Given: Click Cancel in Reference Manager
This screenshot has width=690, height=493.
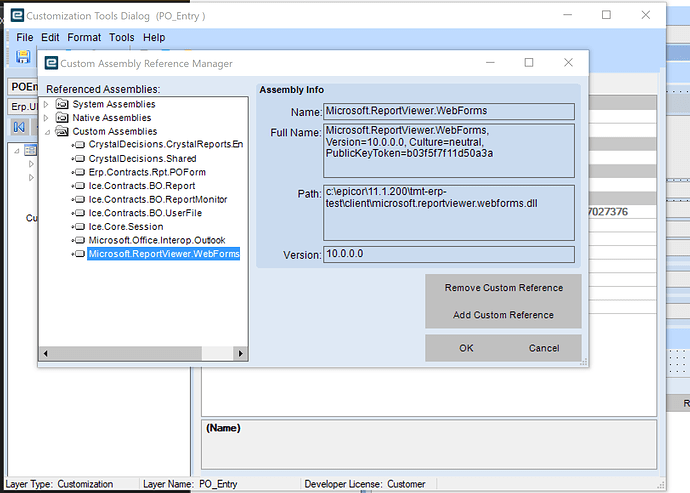Looking at the screenshot, I should pos(544,348).
